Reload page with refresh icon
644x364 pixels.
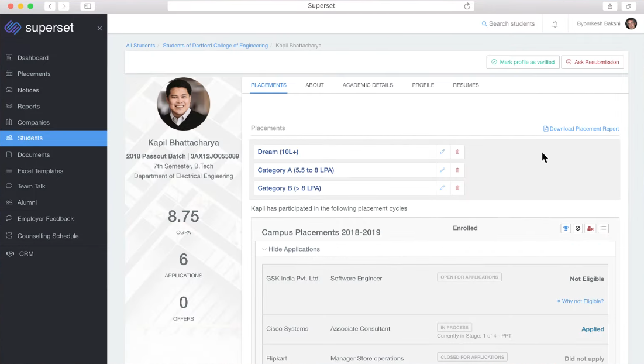467,6
